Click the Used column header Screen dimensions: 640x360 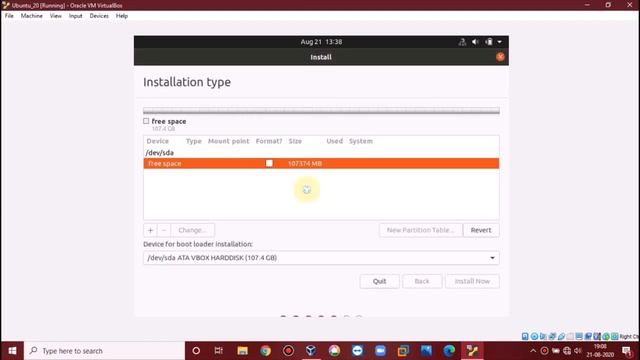pyautogui.click(x=334, y=141)
